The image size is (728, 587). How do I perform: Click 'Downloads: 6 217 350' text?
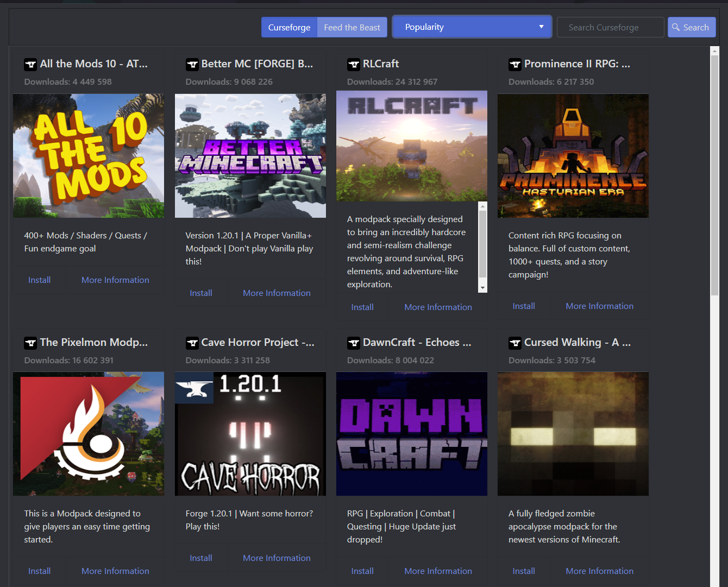coord(551,82)
